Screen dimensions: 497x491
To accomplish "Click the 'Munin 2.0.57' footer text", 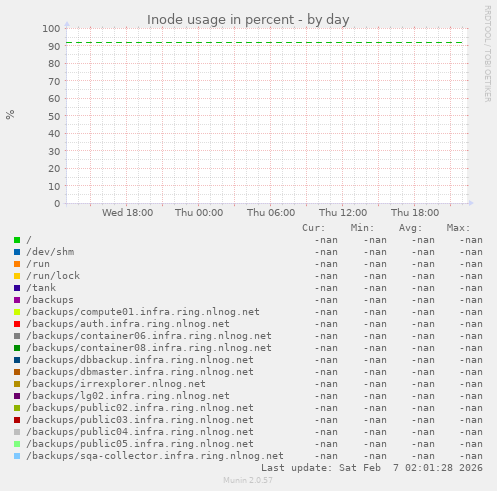I will (x=248, y=480).
